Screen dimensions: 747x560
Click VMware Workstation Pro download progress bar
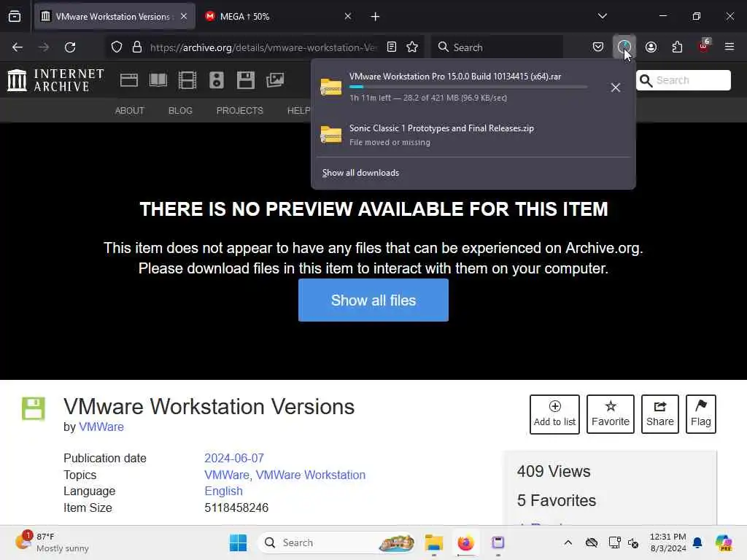468,87
